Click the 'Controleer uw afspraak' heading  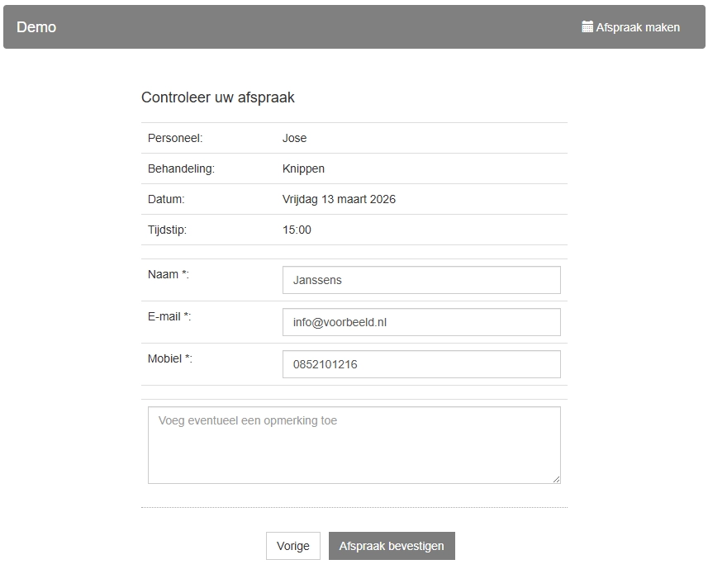[x=218, y=97]
